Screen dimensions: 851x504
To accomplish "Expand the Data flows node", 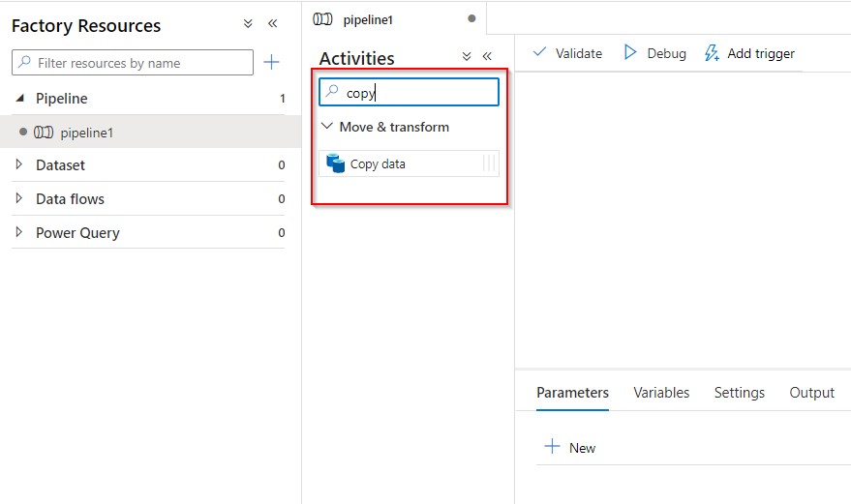I will coord(19,198).
